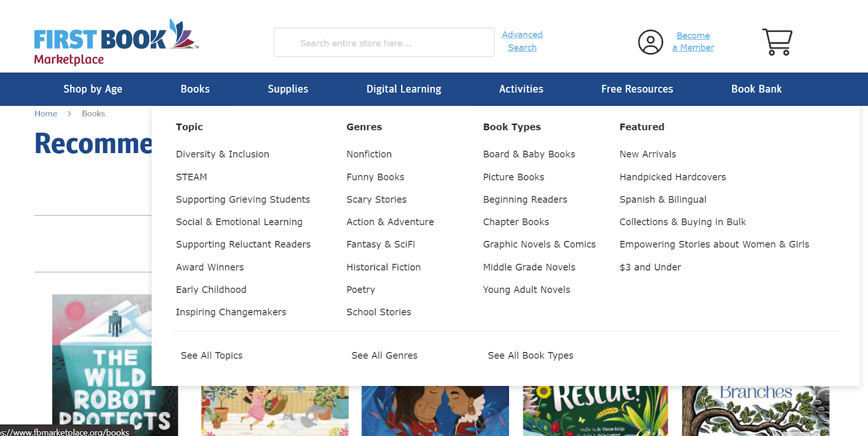Browse Inspiring Changemakers topic

pos(231,312)
